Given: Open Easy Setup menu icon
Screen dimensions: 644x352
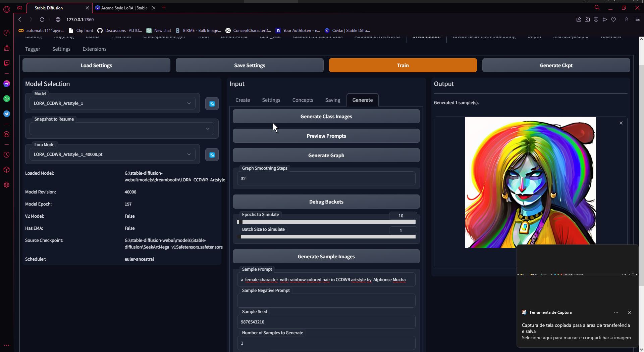Looking at the screenshot, I should pyautogui.click(x=638, y=19).
